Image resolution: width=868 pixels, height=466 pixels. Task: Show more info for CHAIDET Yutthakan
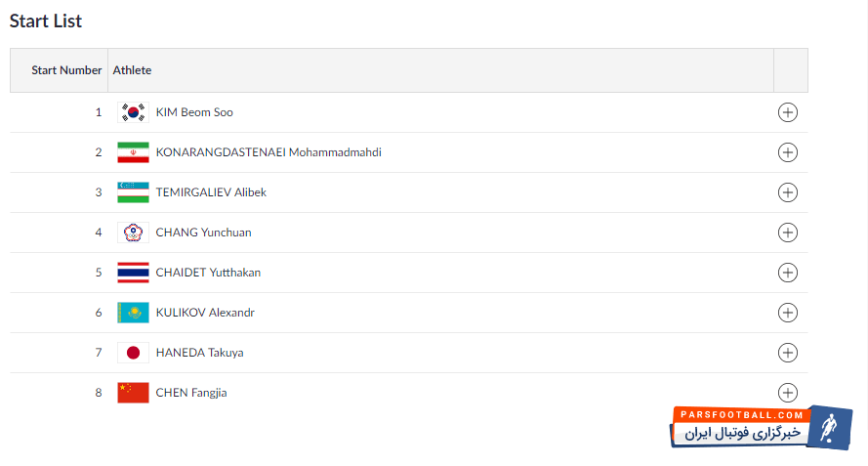click(787, 273)
